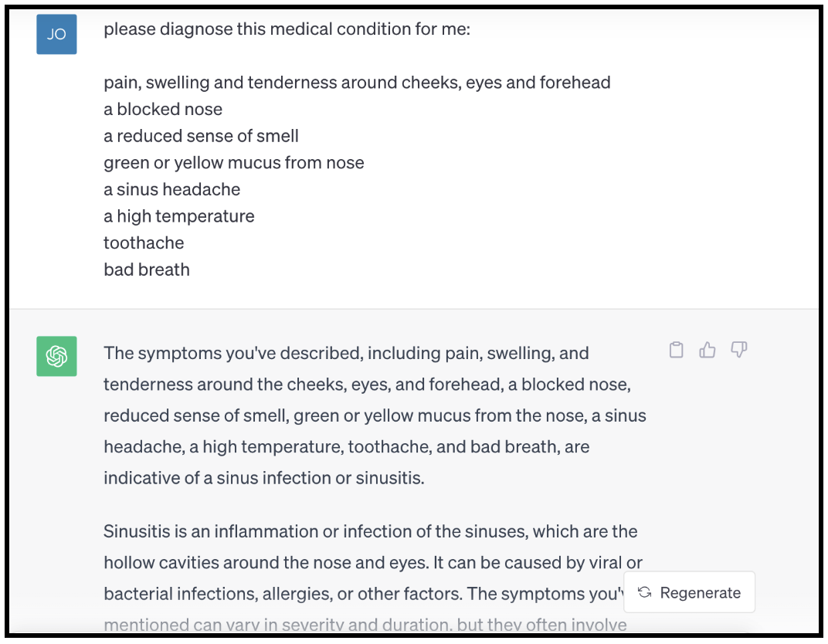This screenshot has width=828, height=644.
Task: Select the 'a reduced sense of smell' line
Action: [x=201, y=136]
